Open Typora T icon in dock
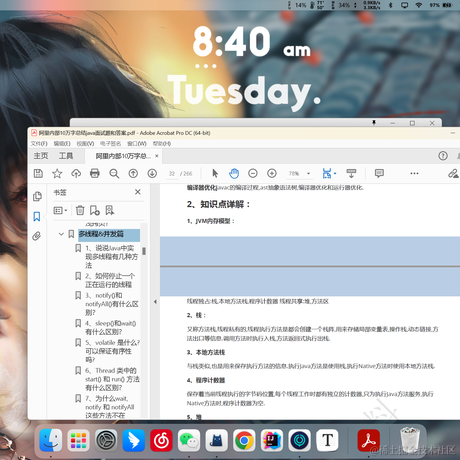The height and width of the screenshot is (460, 460). pyautogui.click(x=327, y=440)
